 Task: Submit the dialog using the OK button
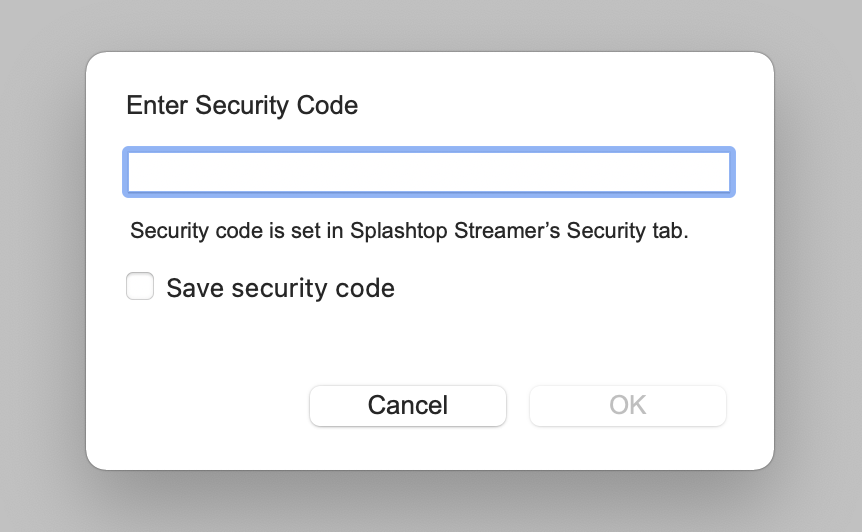[627, 405]
